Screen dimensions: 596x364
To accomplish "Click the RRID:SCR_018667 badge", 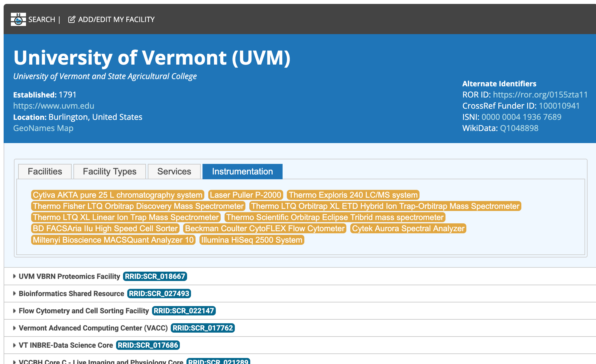I will [x=155, y=276].
